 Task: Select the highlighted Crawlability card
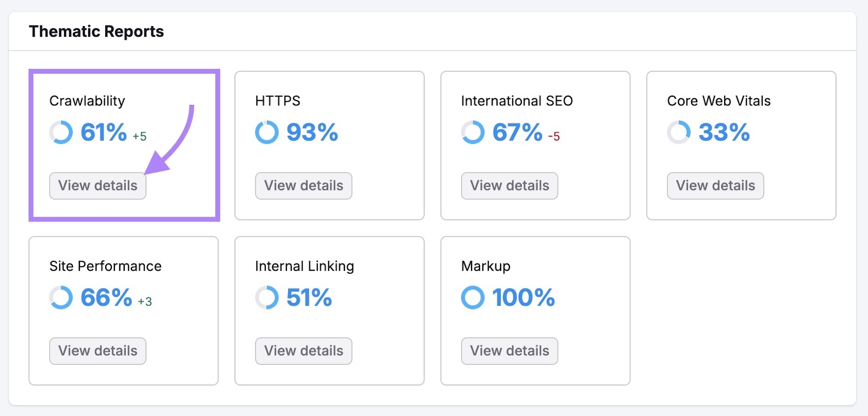pos(124,144)
